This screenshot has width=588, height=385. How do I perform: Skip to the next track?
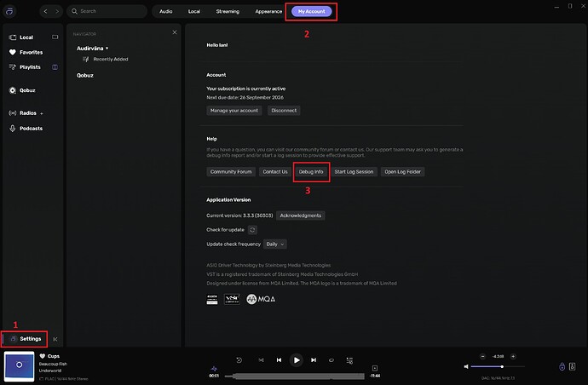point(314,360)
